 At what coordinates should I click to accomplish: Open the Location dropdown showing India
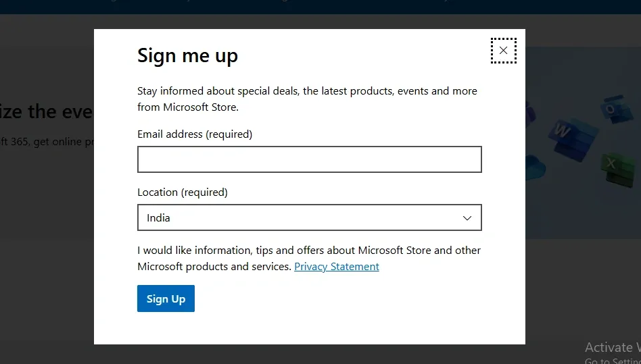click(309, 217)
